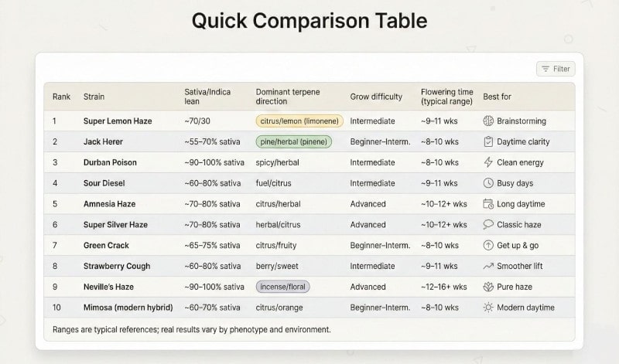Click the brain icon beside Brainstorming
The image size is (619, 364).
coord(488,121)
